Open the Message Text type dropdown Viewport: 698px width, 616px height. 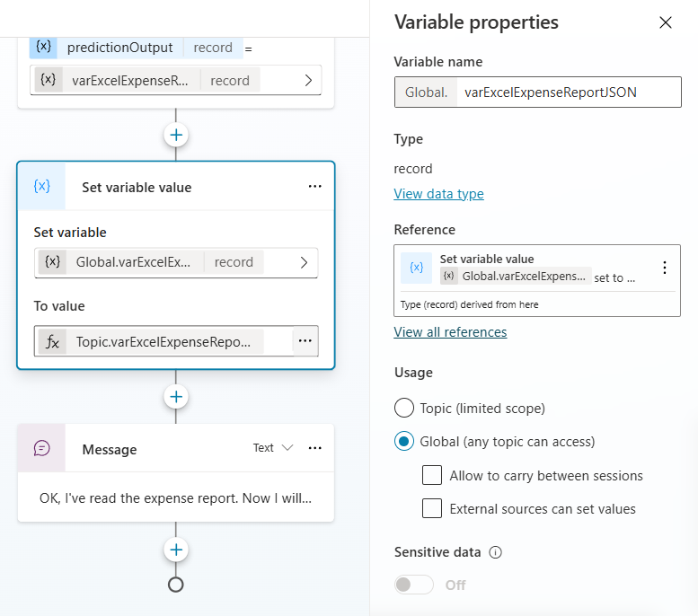pos(273,448)
